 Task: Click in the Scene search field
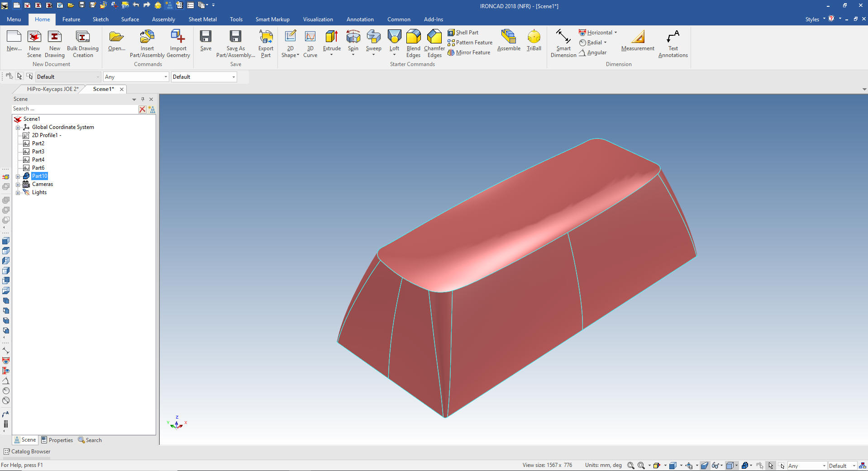click(75, 109)
